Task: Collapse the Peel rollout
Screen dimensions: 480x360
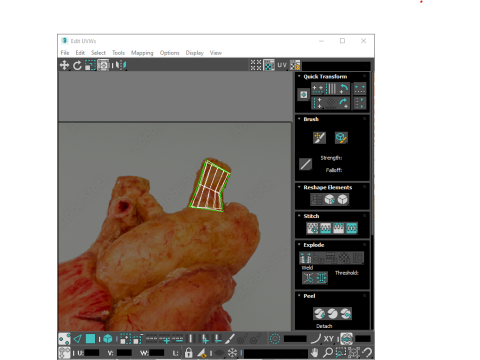Action: click(x=299, y=296)
